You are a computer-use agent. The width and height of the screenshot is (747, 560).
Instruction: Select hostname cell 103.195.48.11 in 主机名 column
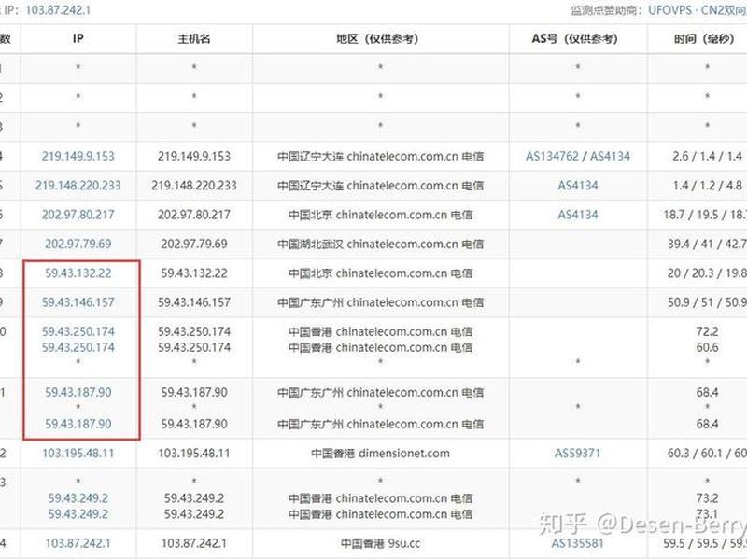(194, 453)
